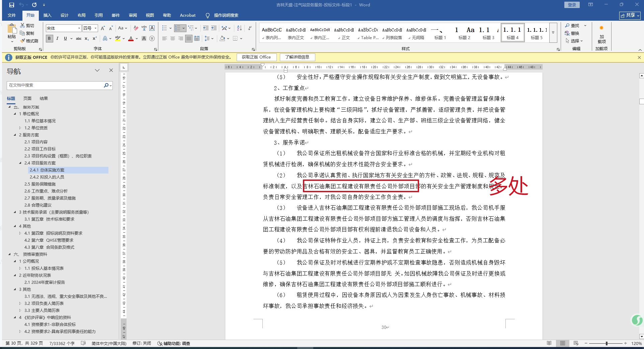Click the Copy (复制) button
The width and height of the screenshot is (644, 349).
pos(27,33)
